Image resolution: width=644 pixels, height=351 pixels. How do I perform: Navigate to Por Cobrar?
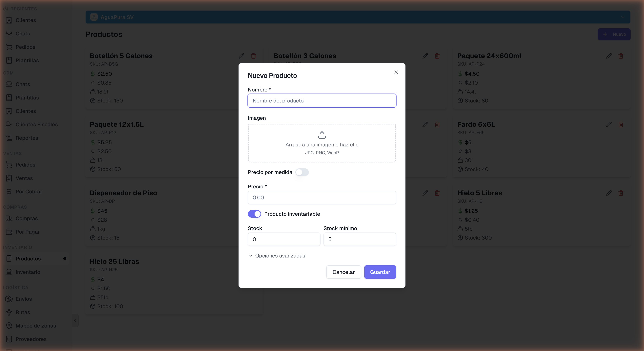point(29,192)
